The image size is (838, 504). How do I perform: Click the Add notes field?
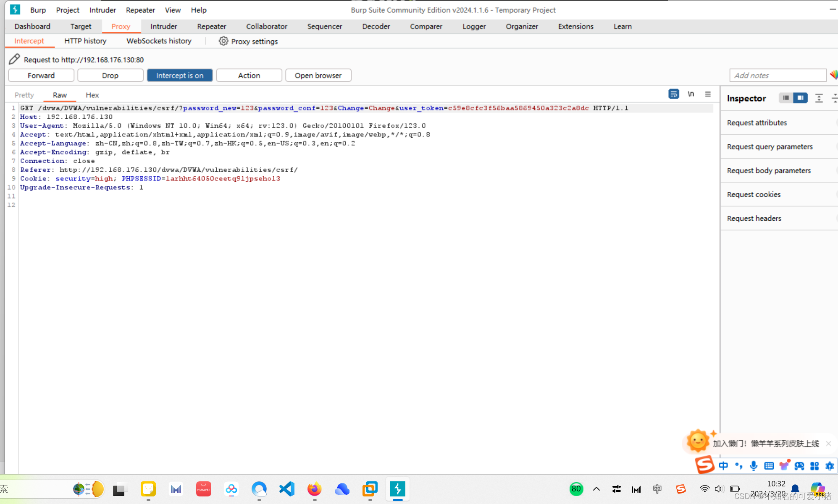(778, 75)
